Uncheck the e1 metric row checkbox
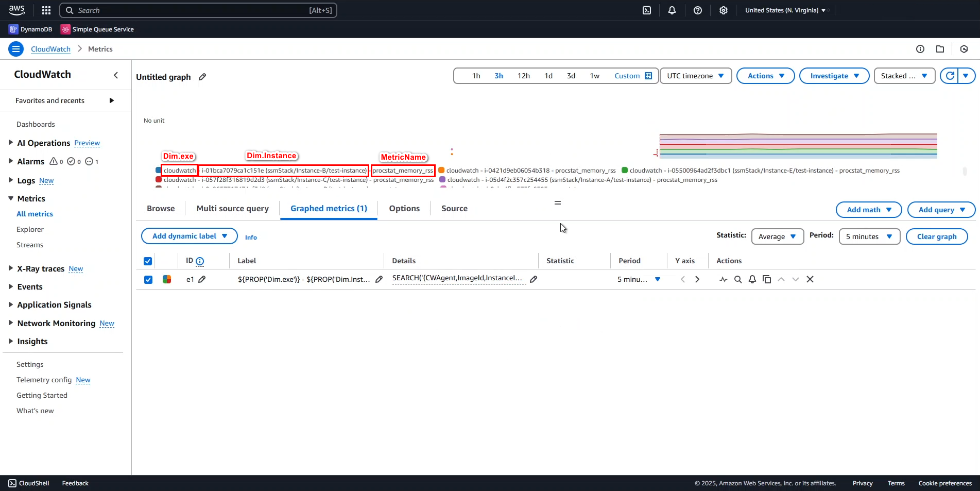980x491 pixels. pyautogui.click(x=148, y=279)
